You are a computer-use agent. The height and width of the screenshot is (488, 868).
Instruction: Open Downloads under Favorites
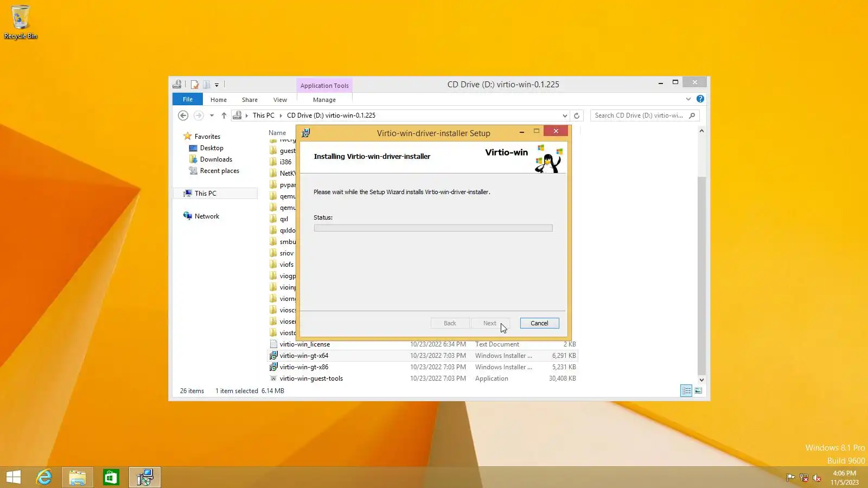tap(216, 159)
